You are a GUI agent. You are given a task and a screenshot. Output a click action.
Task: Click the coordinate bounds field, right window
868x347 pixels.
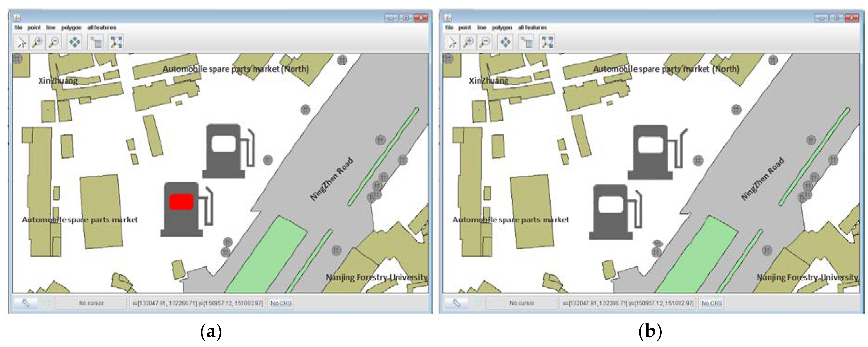[628, 303]
